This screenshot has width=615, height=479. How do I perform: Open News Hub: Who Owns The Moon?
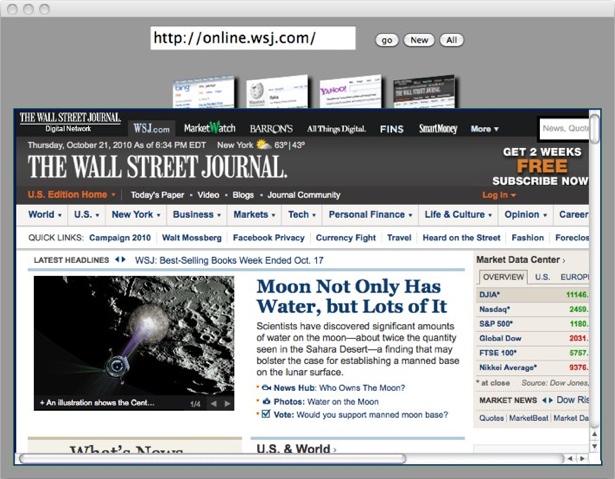(x=339, y=388)
